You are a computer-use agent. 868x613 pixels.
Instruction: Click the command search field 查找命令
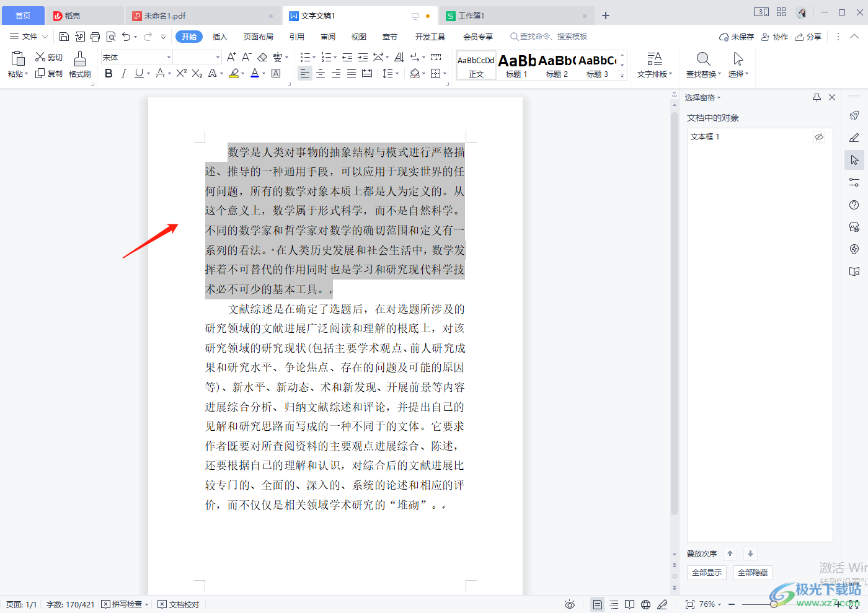pyautogui.click(x=549, y=37)
